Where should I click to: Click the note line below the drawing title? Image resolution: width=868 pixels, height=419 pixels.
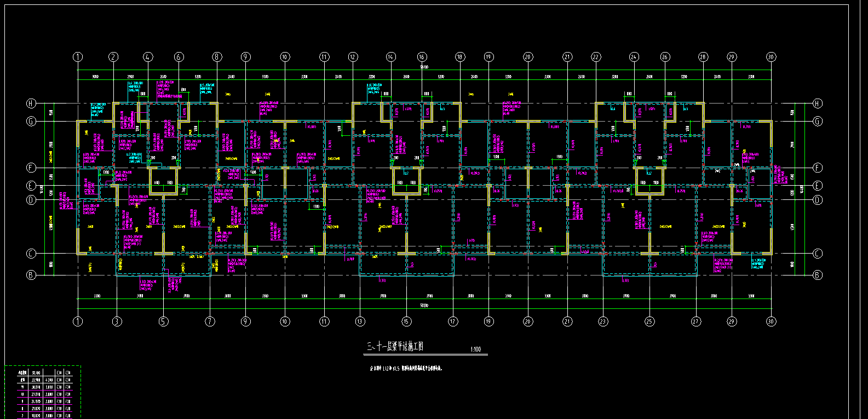[406, 369]
